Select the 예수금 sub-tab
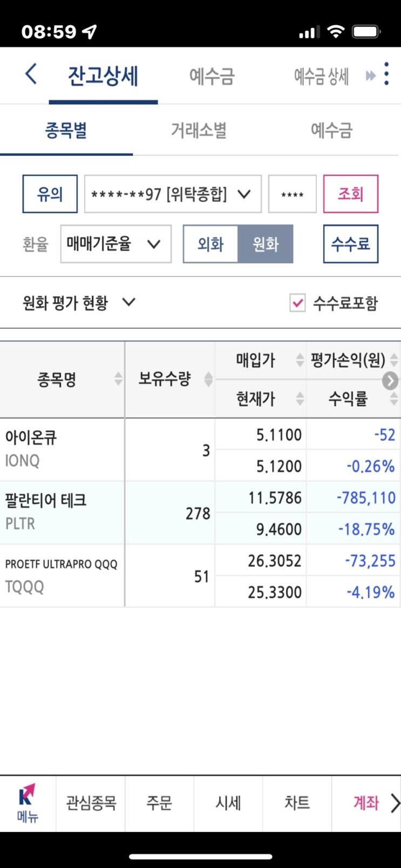Viewport: 401px width, 868px height. click(331, 131)
